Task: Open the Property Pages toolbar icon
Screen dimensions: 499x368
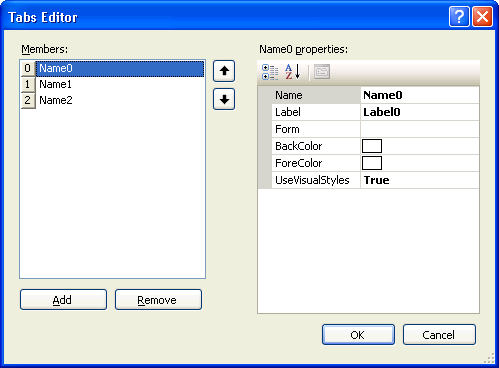Action: [x=322, y=72]
